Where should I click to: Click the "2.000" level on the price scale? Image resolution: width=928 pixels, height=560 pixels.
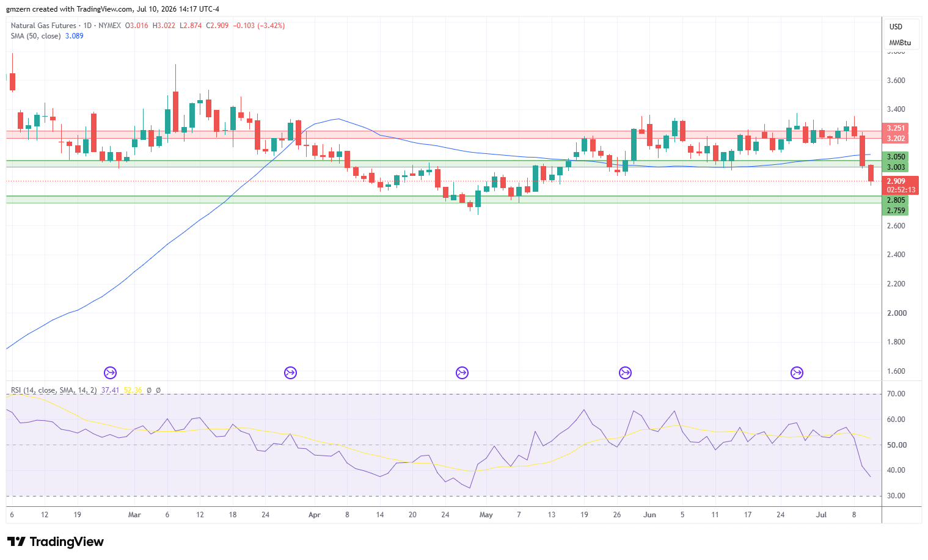tap(897, 313)
